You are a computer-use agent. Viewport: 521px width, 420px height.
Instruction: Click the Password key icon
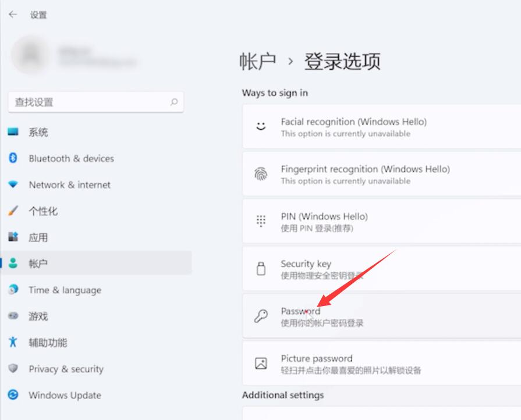[261, 316]
